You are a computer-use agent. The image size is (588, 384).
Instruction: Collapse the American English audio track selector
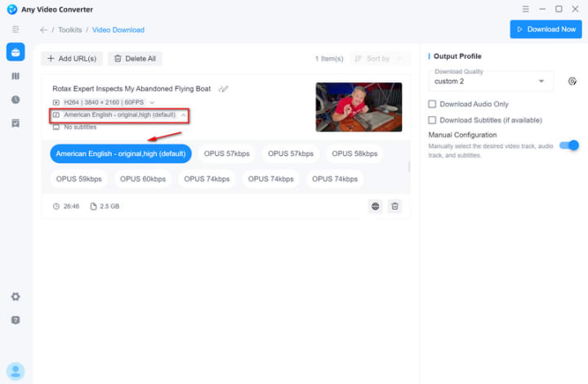(119, 114)
